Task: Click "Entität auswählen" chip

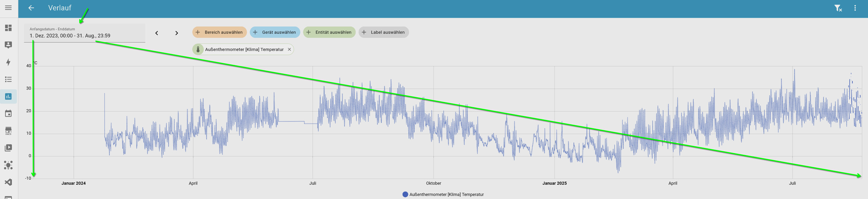Action: pyautogui.click(x=329, y=32)
